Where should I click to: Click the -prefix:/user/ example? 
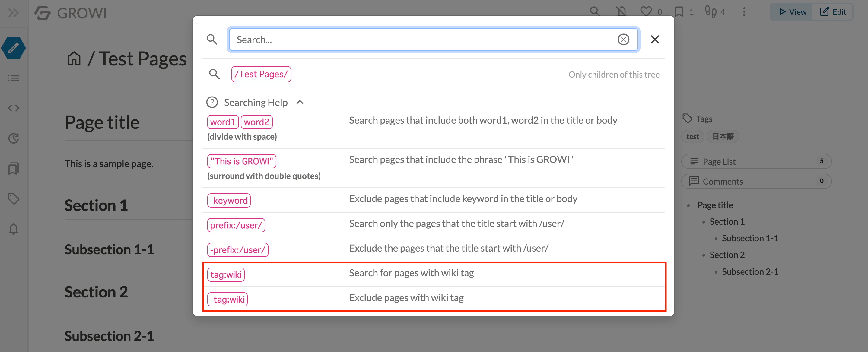tap(237, 250)
